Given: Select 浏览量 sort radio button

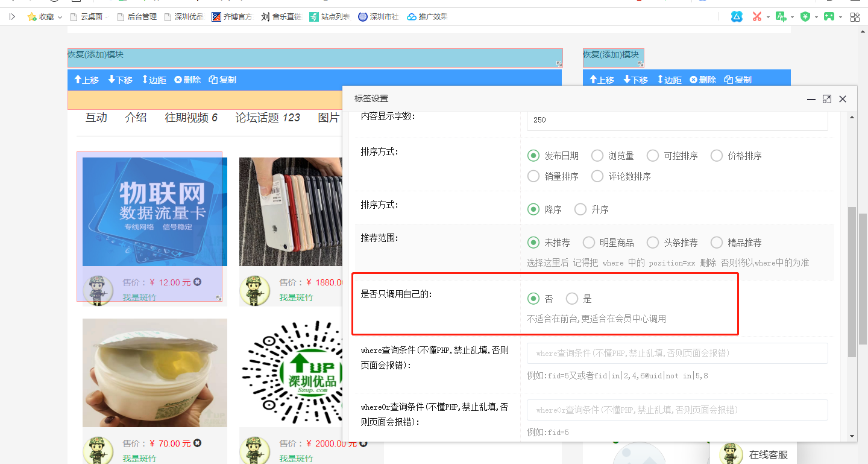Looking at the screenshot, I should (x=597, y=156).
